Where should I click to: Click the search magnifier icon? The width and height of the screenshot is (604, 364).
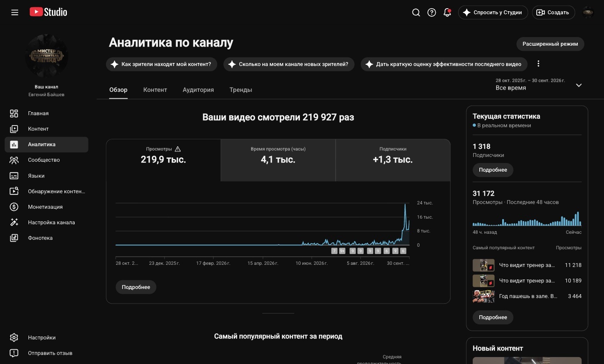click(x=416, y=13)
